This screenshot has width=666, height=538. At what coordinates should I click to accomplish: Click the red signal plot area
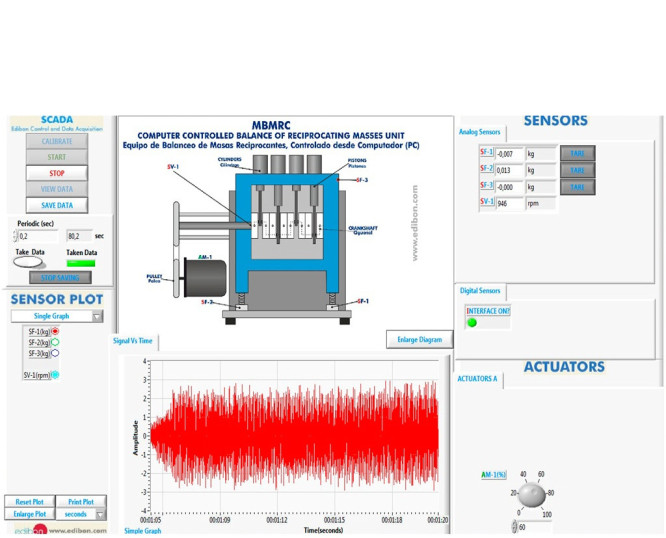295,435
